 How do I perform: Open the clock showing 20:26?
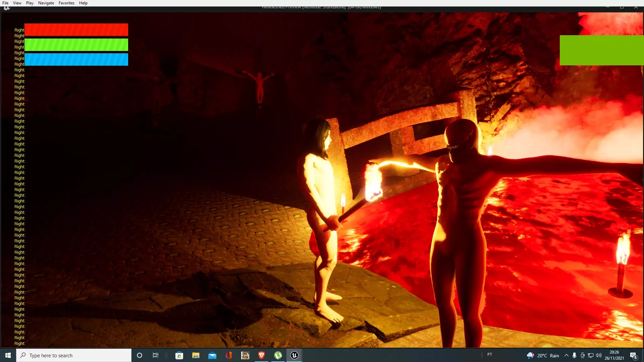[x=614, y=355]
